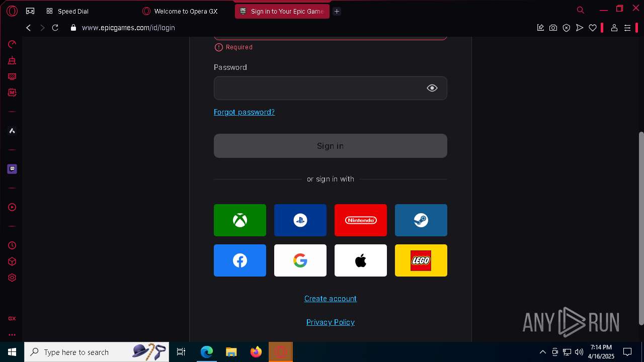Open sidebar three-dot more options

tap(12, 334)
